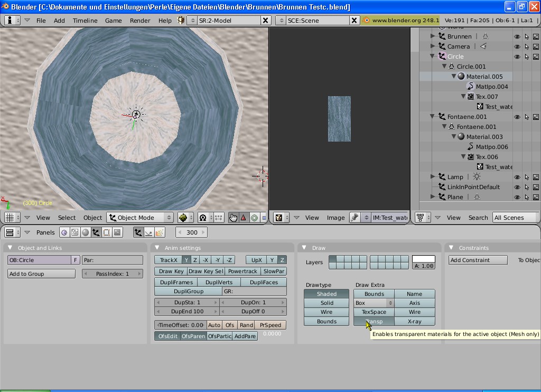Toggle the pin image icon
Screen dimensions: 541x392
tap(355, 218)
